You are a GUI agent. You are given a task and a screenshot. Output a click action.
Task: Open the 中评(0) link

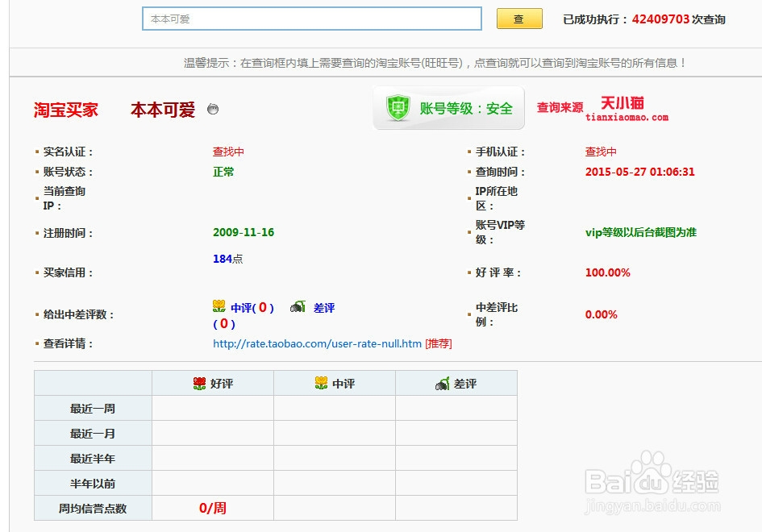pos(252,308)
